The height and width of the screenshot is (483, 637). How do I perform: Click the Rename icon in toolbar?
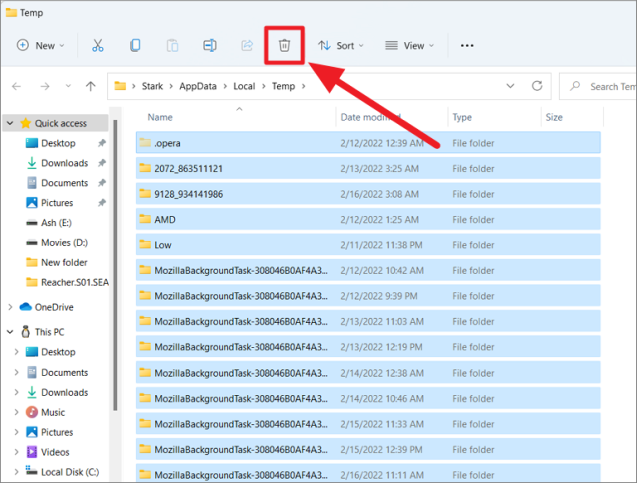[x=210, y=46]
